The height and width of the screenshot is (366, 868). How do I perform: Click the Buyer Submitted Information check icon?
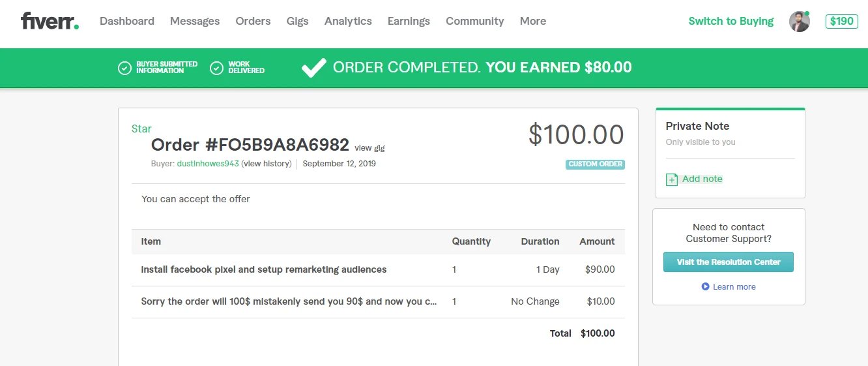tap(124, 68)
